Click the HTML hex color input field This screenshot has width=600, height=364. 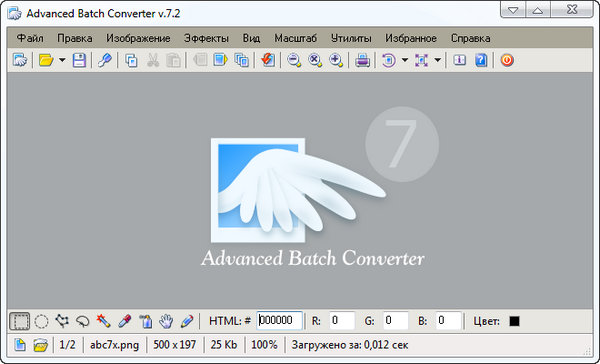[x=280, y=320]
